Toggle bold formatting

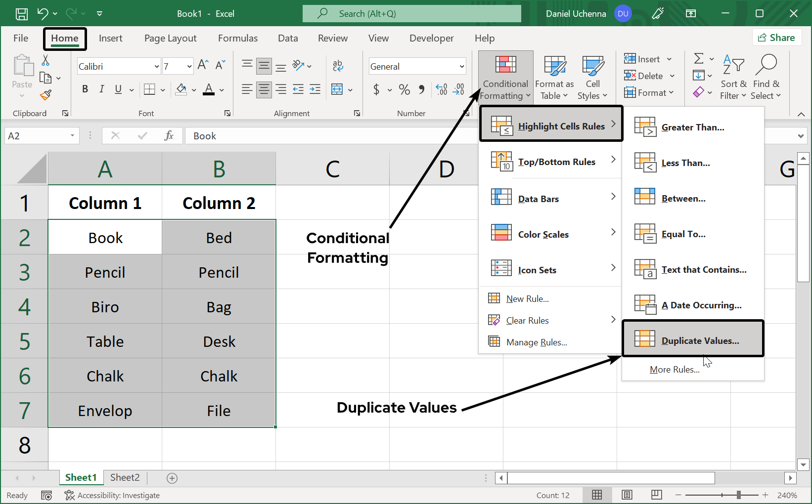coord(85,89)
